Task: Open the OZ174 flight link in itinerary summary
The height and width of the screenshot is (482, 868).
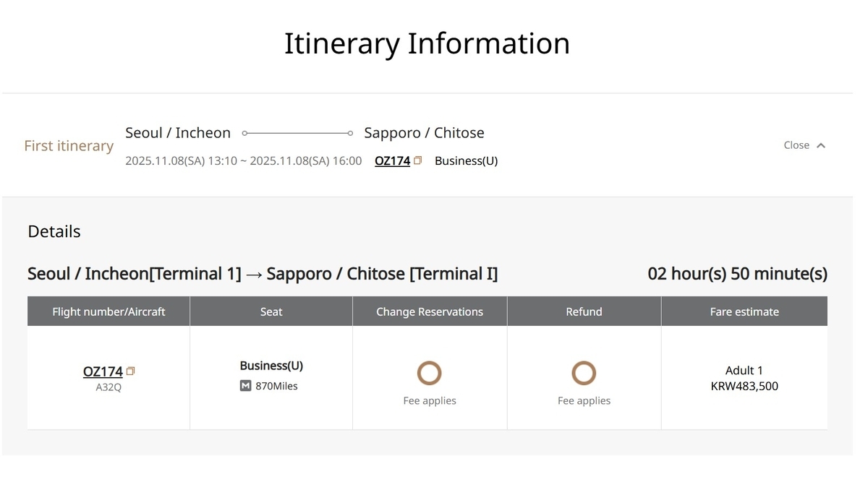Action: [392, 161]
